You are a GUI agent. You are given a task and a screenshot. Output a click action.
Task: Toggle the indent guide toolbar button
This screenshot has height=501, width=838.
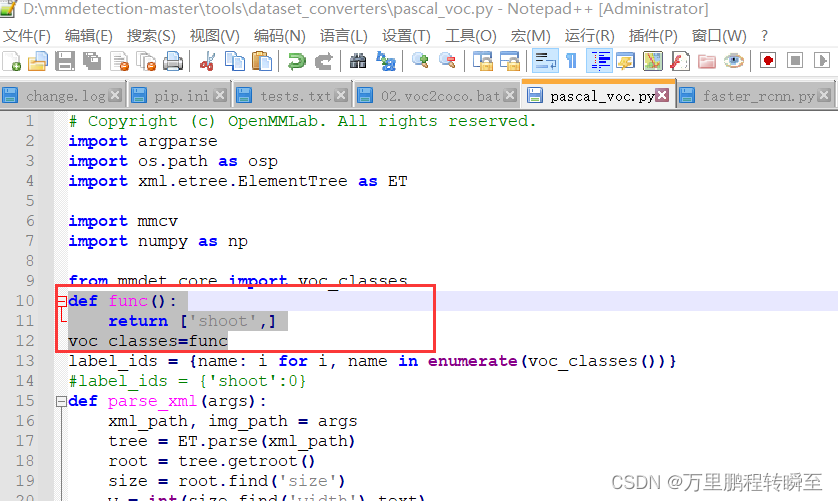click(599, 61)
